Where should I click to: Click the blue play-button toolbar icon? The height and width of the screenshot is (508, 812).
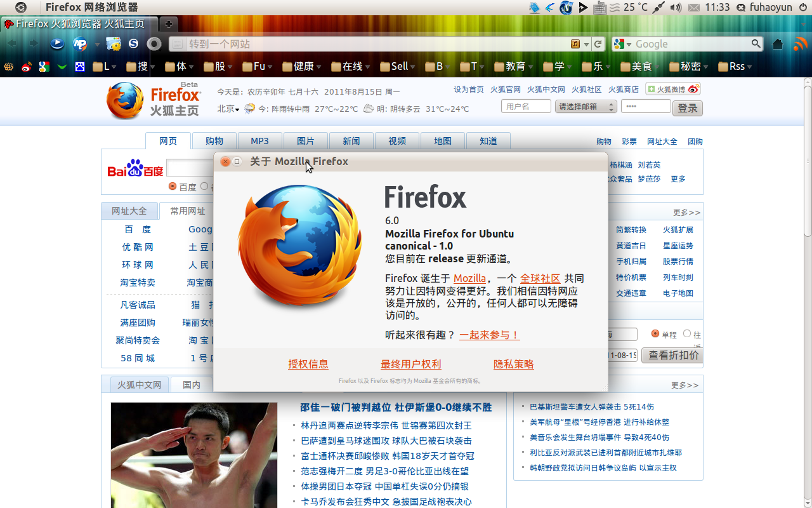click(57, 44)
